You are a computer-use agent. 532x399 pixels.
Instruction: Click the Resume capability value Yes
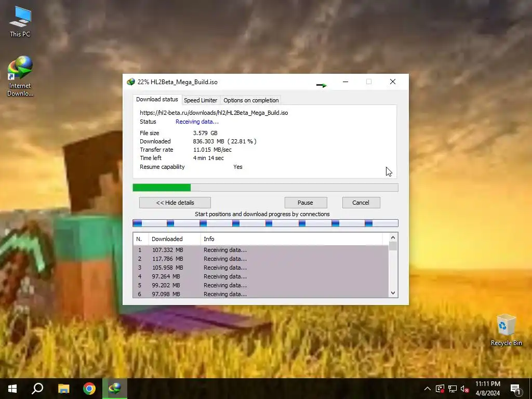tap(238, 167)
